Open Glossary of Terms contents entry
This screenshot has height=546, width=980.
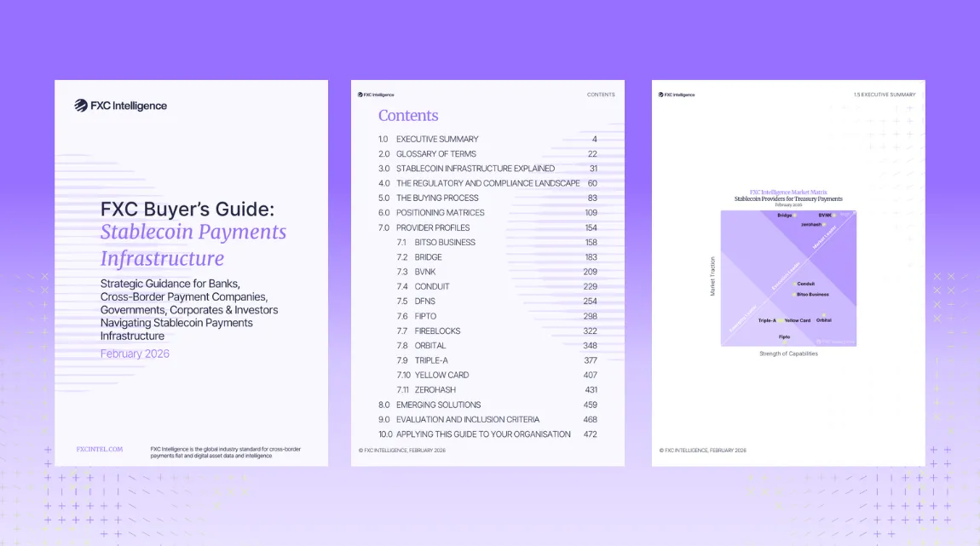(435, 154)
